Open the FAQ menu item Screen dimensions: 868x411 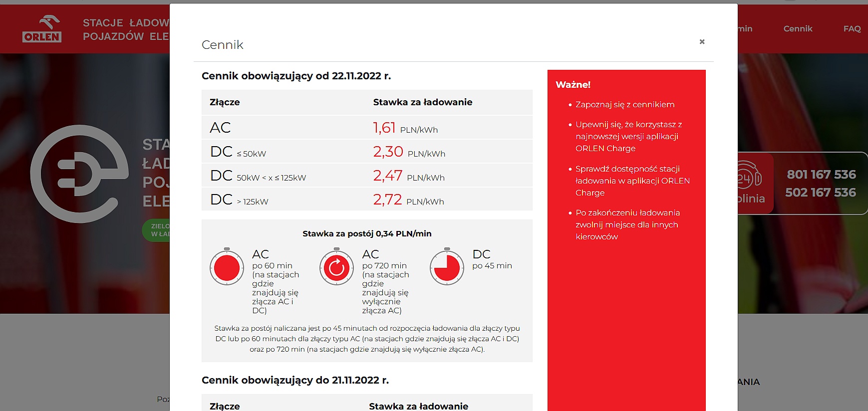[x=852, y=29]
